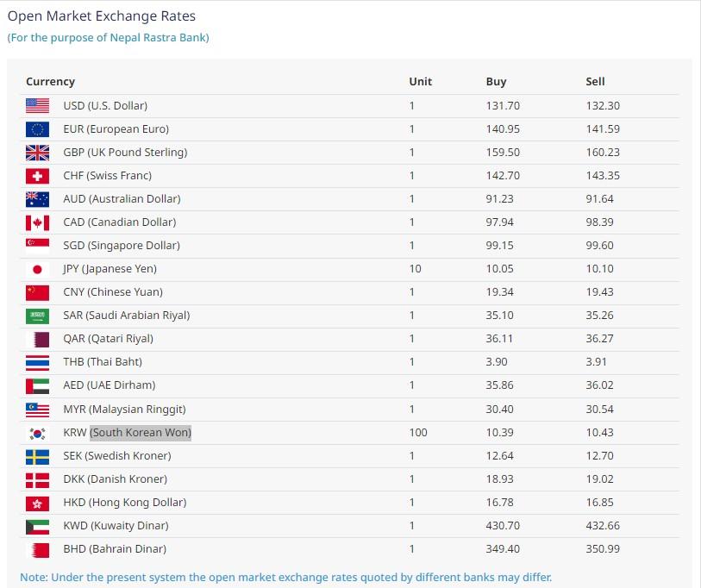Screen dimensions: 701x588
Task: Select the 'GBP (UK Pound Sterling)' text
Action: click(125, 153)
